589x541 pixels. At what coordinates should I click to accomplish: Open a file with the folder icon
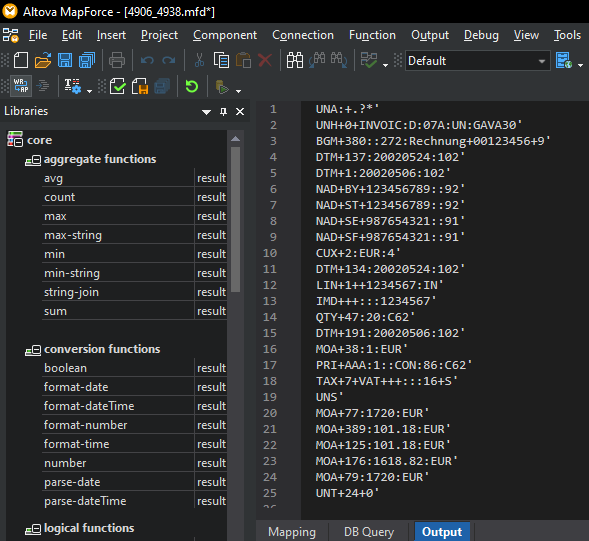coord(43,60)
